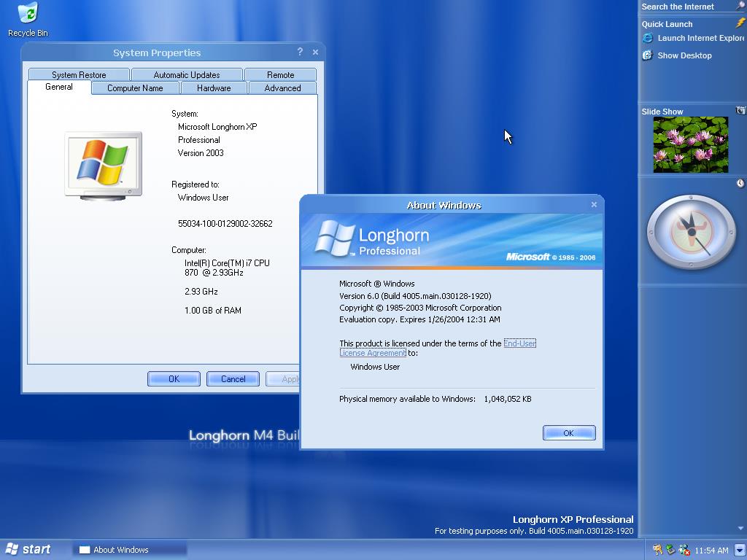
Task: Click the magnifier icon beside Search the Internet
Action: [x=741, y=6]
